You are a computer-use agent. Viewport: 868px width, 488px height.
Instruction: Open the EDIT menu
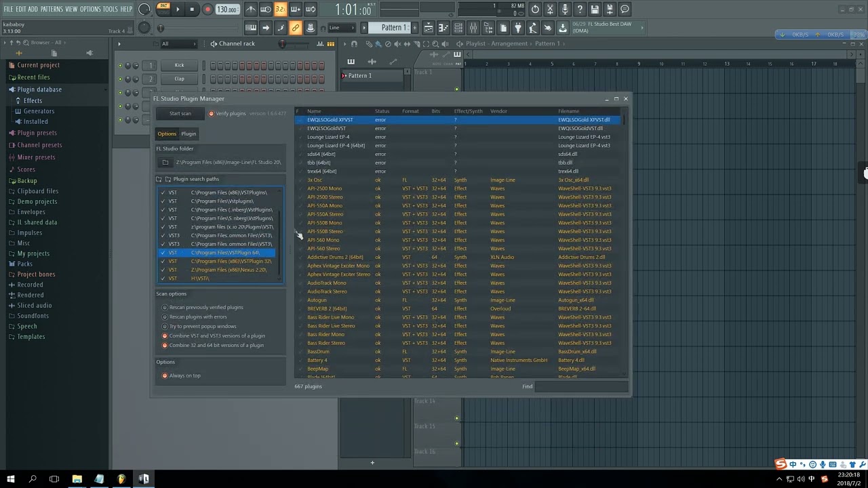coord(21,9)
